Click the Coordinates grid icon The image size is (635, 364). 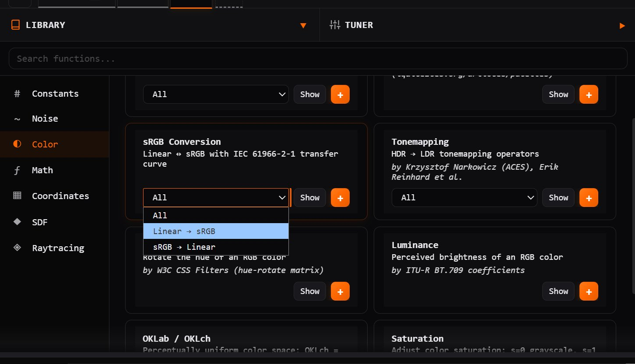pyautogui.click(x=17, y=196)
